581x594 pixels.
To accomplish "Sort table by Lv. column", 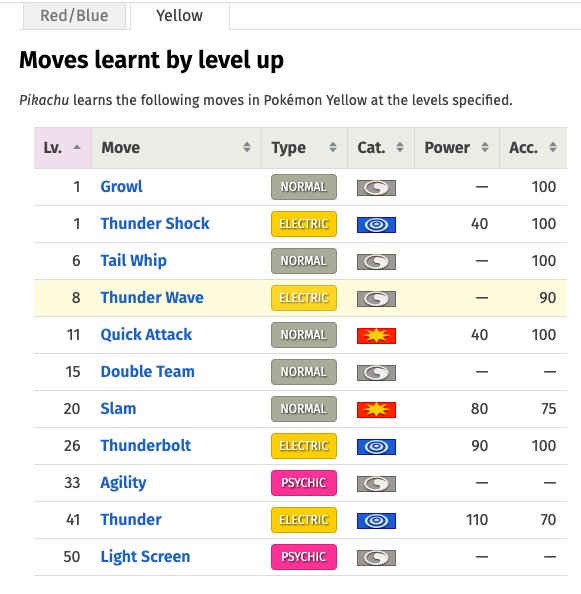I will [62, 148].
